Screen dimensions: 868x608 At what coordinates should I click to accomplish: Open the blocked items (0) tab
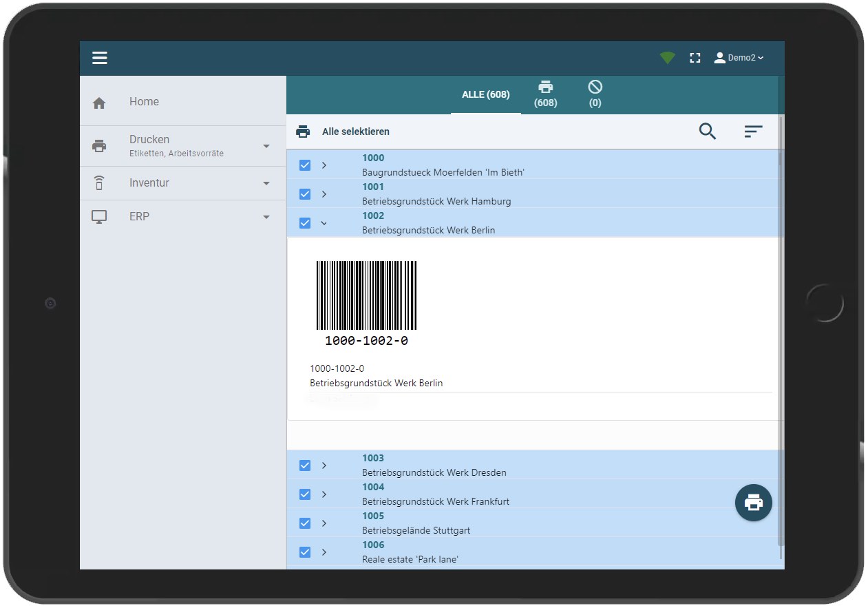pyautogui.click(x=594, y=94)
